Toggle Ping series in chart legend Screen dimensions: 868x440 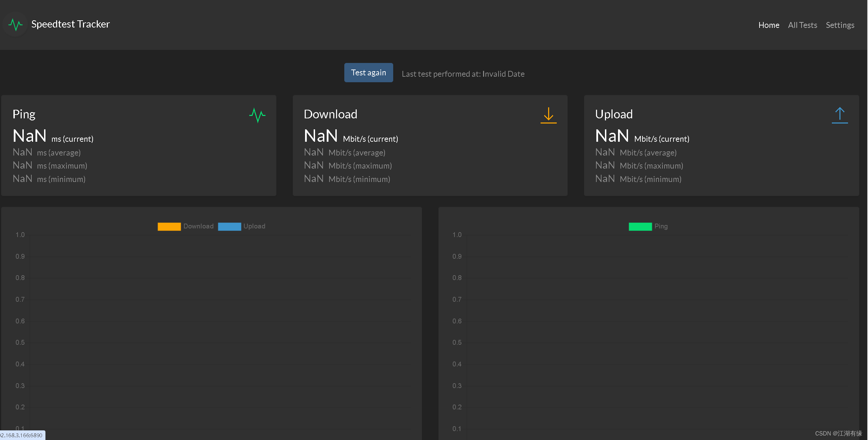click(x=661, y=226)
